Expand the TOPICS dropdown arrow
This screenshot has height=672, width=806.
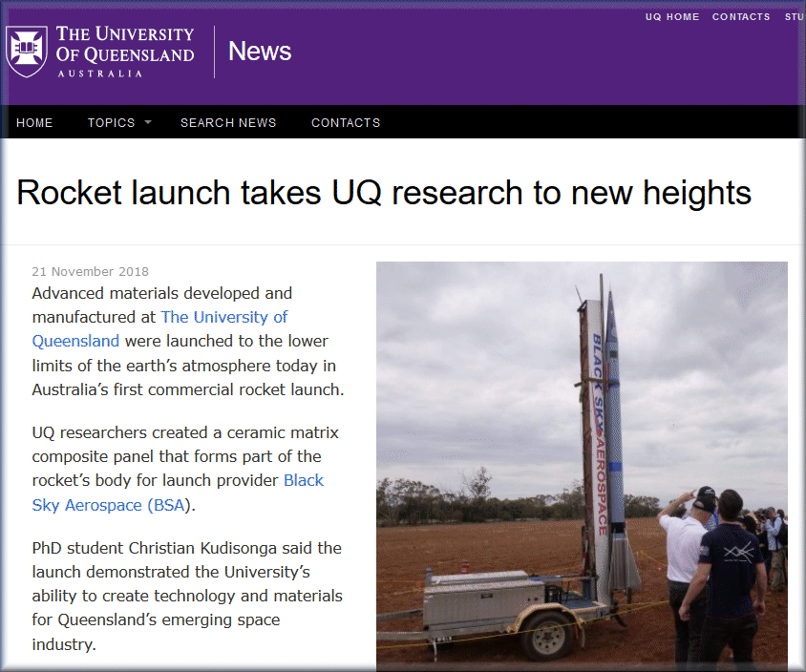click(148, 122)
